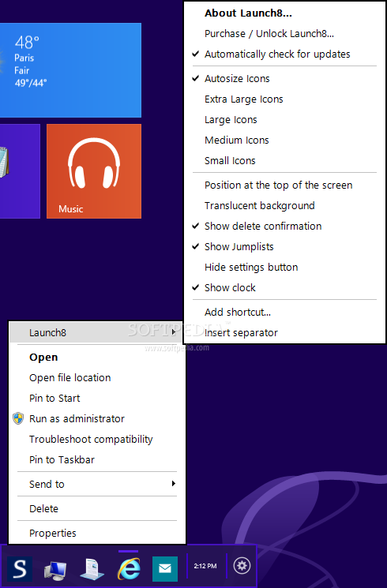Open the Paris weather tile
This screenshot has height=588, width=387.
coord(70,70)
